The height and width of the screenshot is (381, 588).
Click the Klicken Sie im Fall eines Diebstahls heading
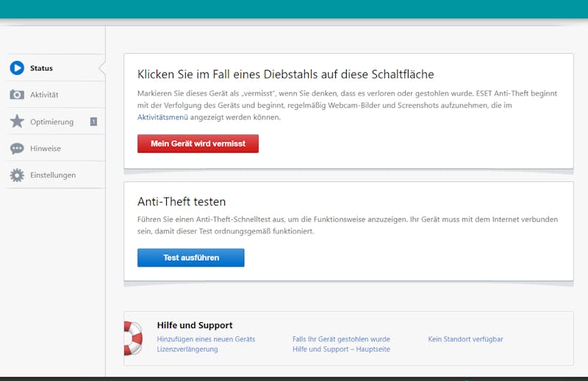tap(286, 74)
